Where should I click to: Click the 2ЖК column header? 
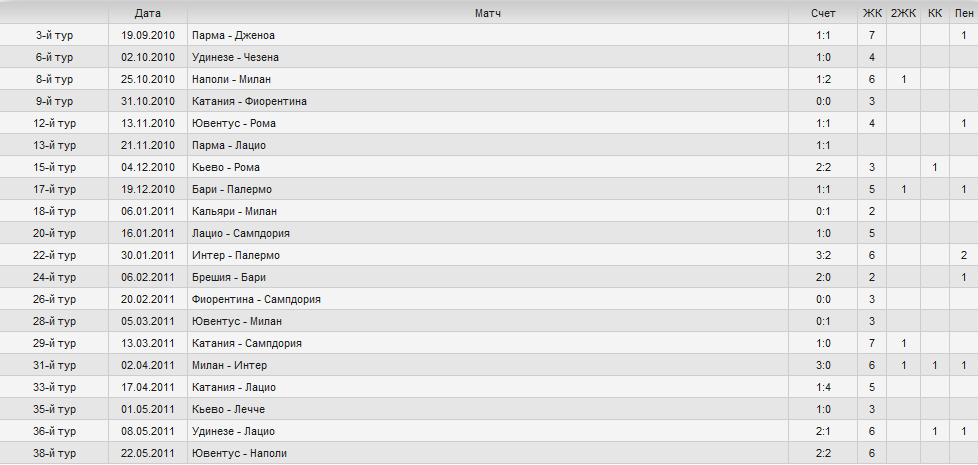click(903, 14)
